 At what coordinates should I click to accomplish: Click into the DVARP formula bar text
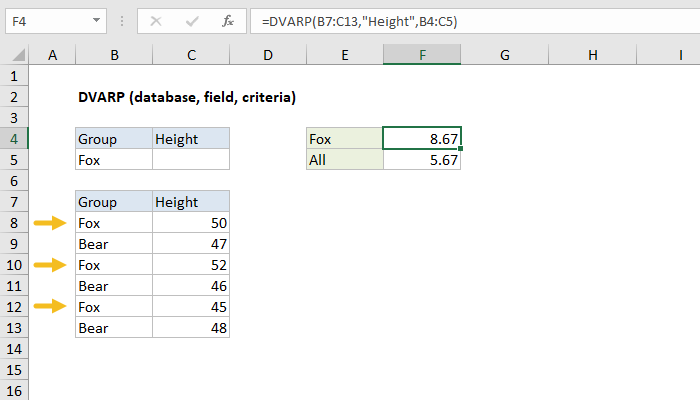coord(359,21)
